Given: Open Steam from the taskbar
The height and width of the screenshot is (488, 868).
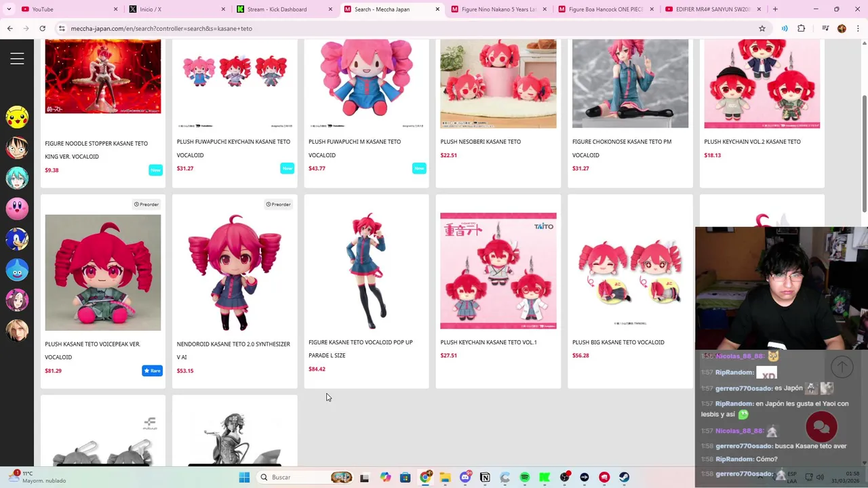Looking at the screenshot, I should [x=625, y=477].
